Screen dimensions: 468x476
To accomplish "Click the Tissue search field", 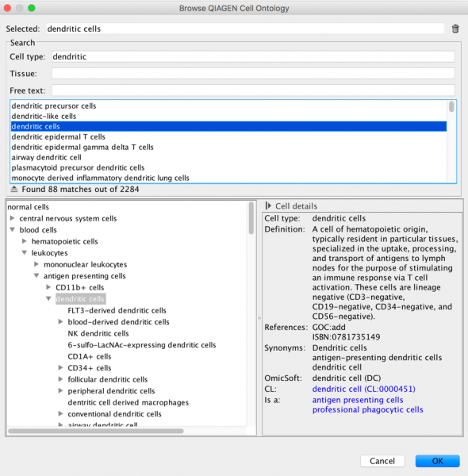I will 253,74.
